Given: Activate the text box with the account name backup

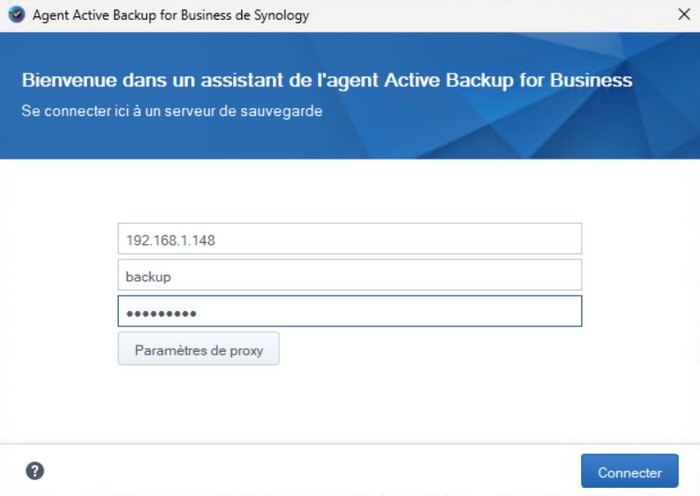Looking at the screenshot, I should [x=349, y=275].
